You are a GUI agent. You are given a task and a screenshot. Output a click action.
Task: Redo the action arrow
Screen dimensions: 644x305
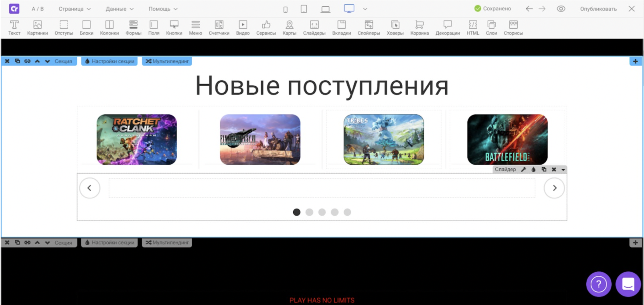click(542, 9)
